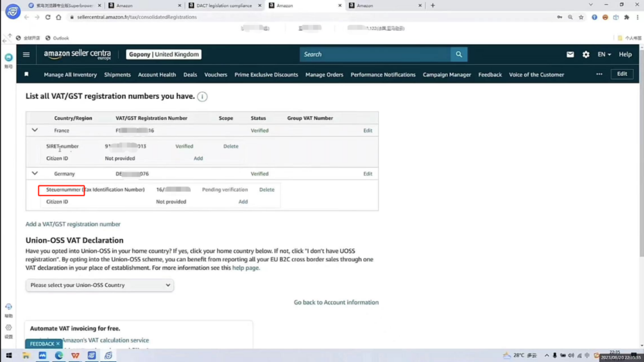Click the Superbrowser shield logo

[x=13, y=11]
